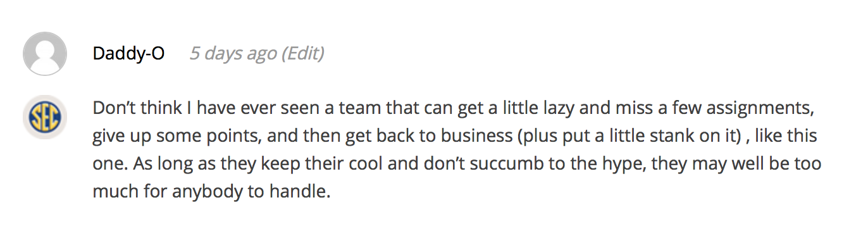Screen dimensions: 868x238
Task: Click the comment's first line starting 'Don't think'
Action: click(x=452, y=109)
